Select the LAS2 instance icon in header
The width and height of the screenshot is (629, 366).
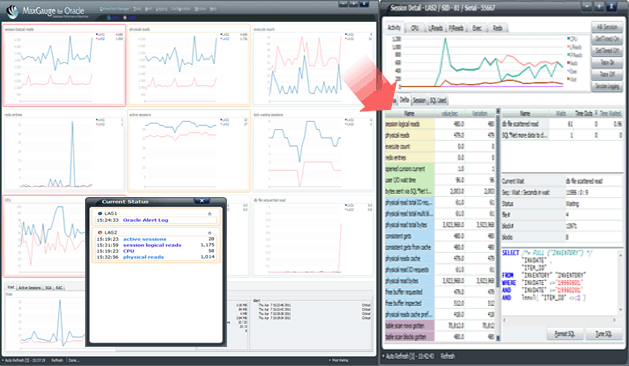click(x=125, y=18)
